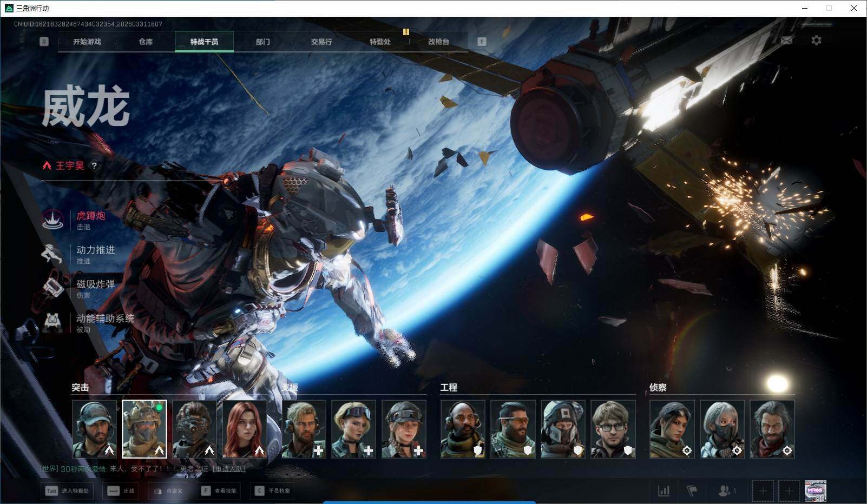Viewport: 867px width, 504px height.
Task: Click the E next-tab key icon
Action: 482,42
